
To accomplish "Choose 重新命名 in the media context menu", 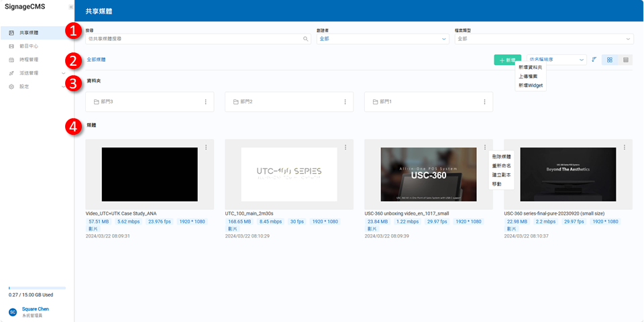I will click(x=501, y=165).
